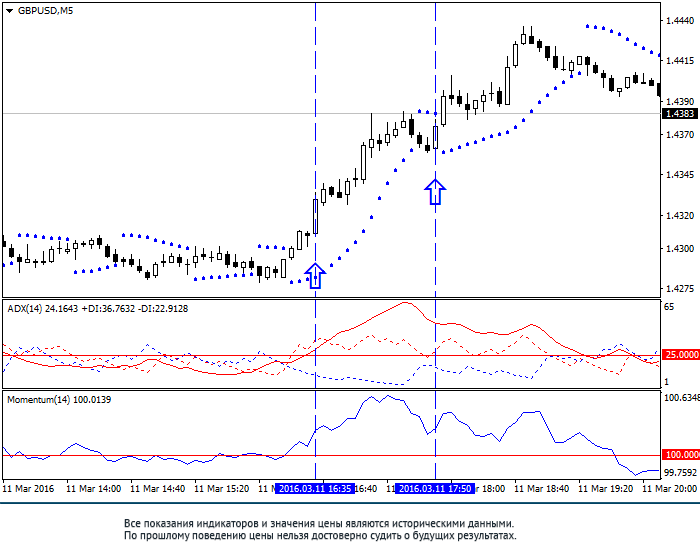Image resolution: width=700 pixels, height=552 pixels.
Task: Click the 11 Mar 14:00 time axis label
Action: point(93,489)
